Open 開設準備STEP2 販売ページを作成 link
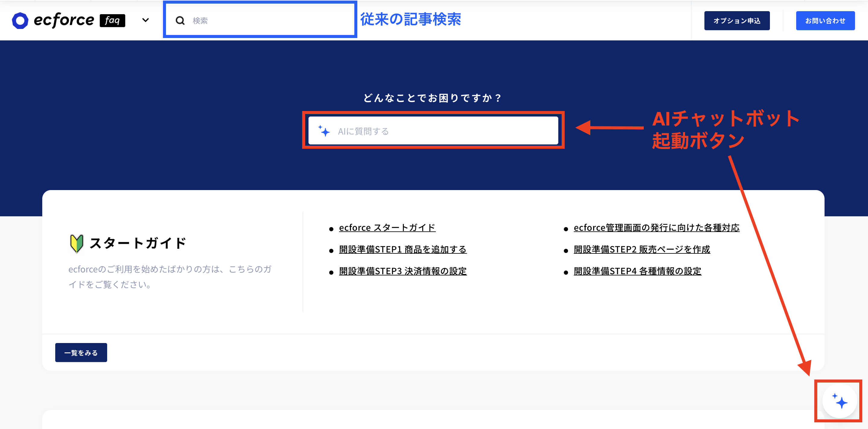868x429 pixels. tap(642, 249)
